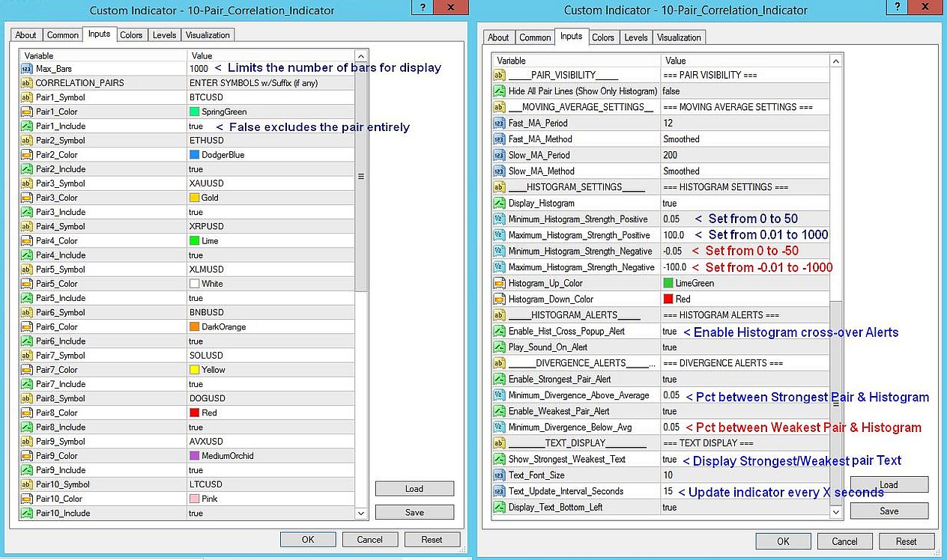
Task: Click the Fast_MA_Period integer icon
Action: [500, 123]
